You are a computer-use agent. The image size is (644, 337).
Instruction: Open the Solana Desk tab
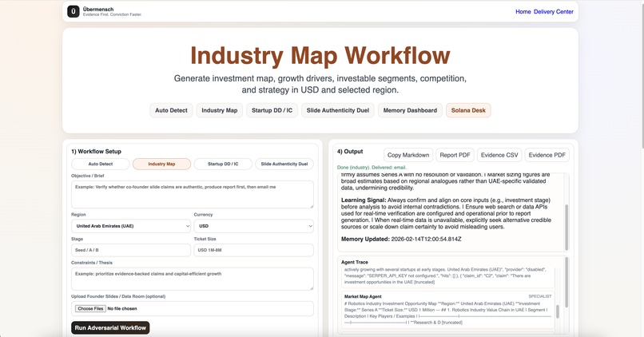point(468,110)
